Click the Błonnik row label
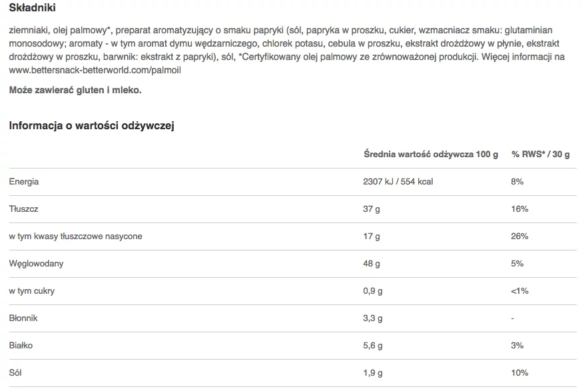 click(23, 318)
